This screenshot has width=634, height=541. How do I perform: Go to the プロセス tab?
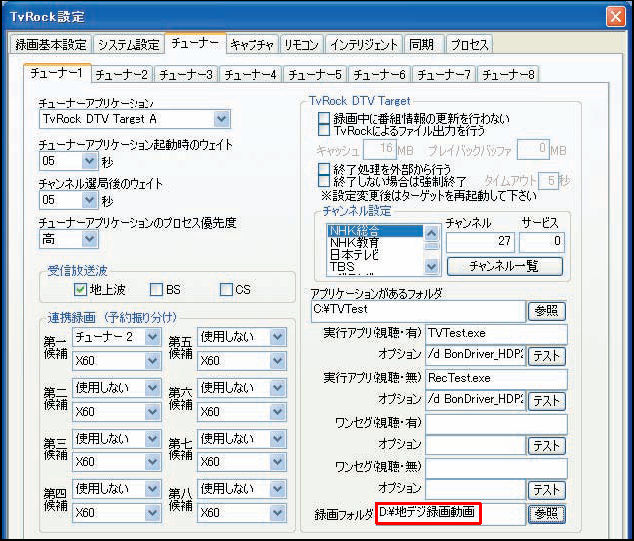click(469, 44)
